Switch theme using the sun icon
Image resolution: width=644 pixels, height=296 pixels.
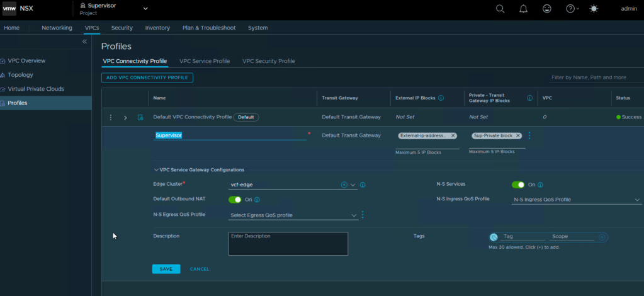pos(595,9)
